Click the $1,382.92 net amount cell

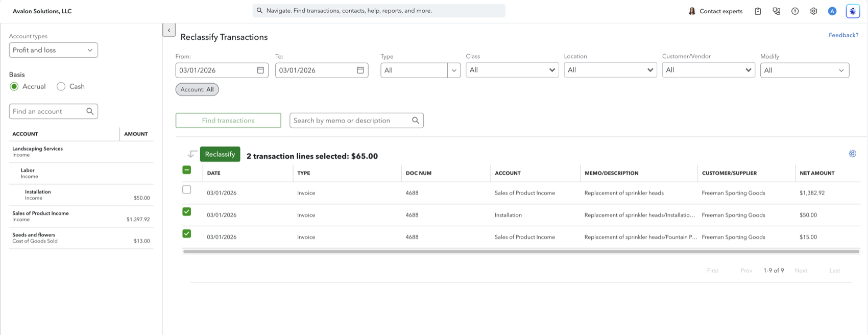pos(812,193)
